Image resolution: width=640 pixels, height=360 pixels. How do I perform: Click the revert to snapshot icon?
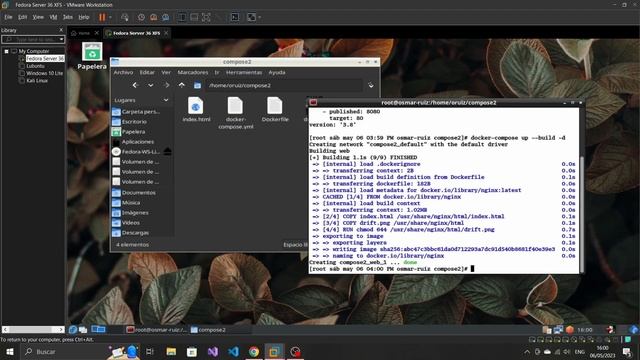coord(153,17)
